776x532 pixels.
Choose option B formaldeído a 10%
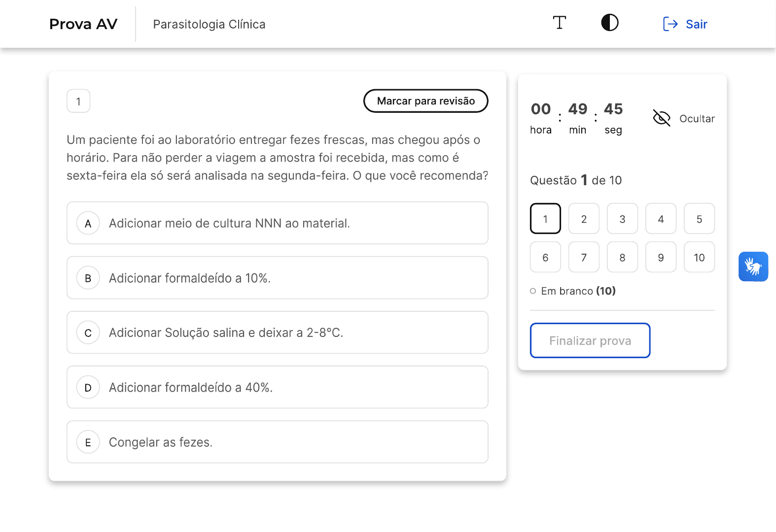point(277,278)
